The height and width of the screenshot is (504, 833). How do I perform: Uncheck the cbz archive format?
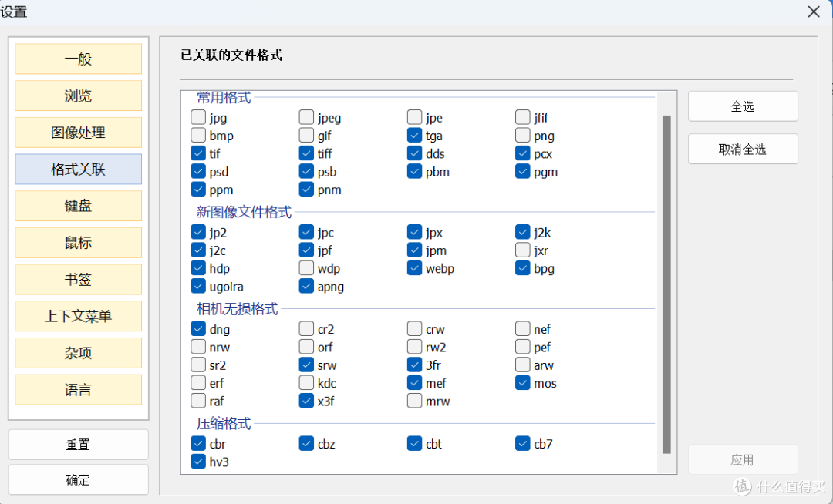click(306, 444)
